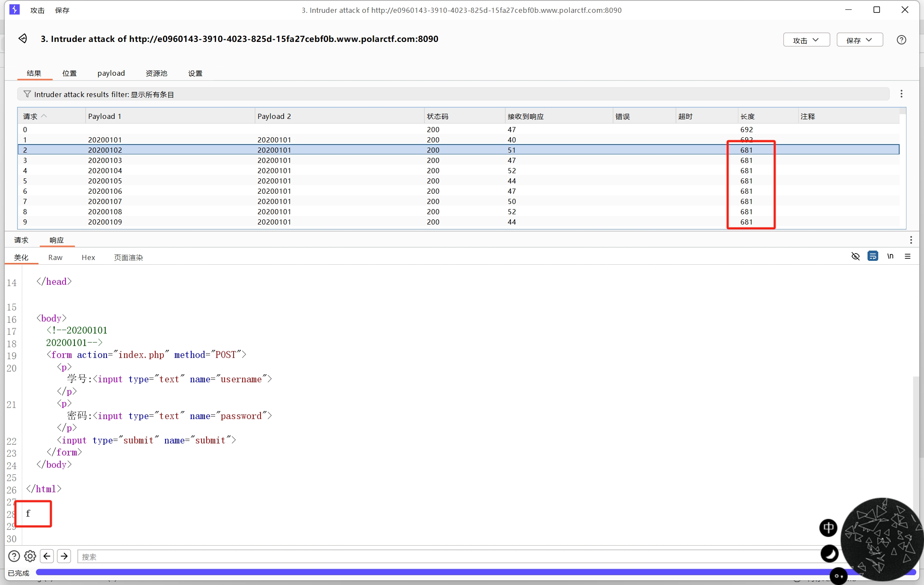924x585 pixels.
Task: Click the search settings gear icon
Action: 30,556
